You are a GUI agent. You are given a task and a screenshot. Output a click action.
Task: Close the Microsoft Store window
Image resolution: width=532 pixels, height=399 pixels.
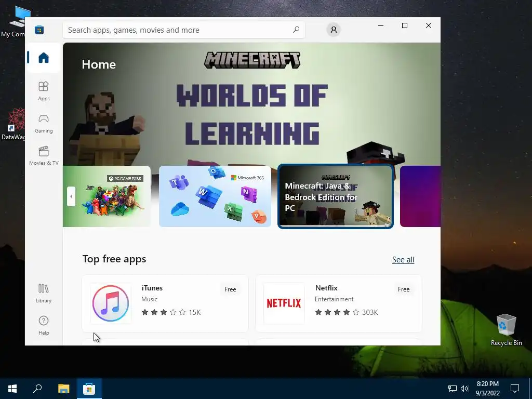coord(429,25)
